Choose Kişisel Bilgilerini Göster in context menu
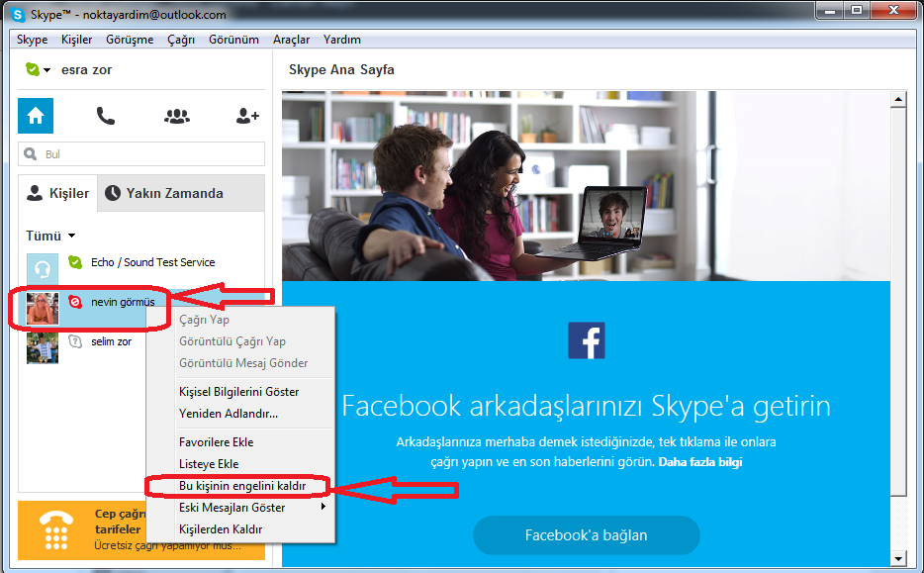Screen dimensions: 924x573 click(x=238, y=392)
